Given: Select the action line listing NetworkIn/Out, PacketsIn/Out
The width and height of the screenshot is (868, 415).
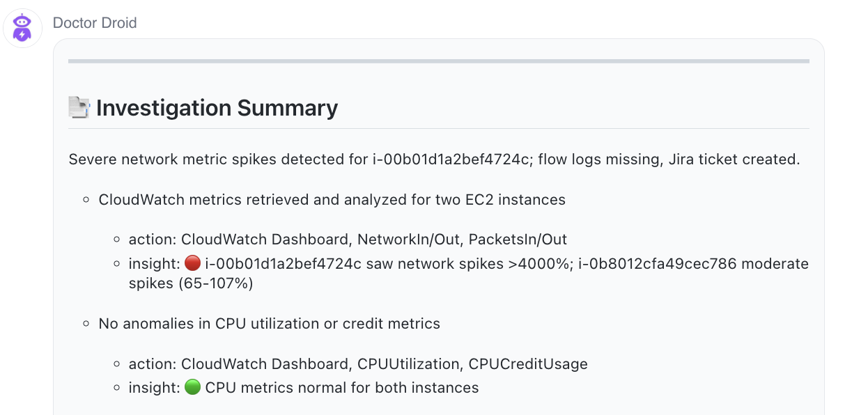Looking at the screenshot, I should click(x=348, y=240).
